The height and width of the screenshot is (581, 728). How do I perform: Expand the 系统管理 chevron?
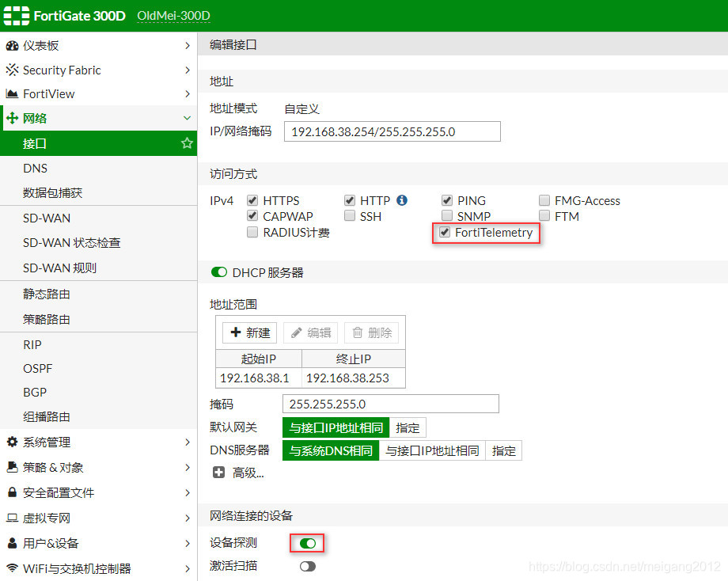tap(187, 442)
